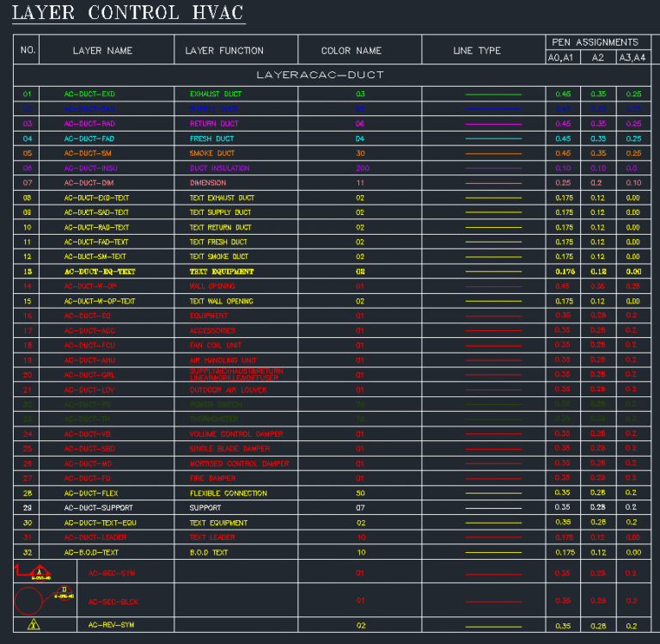Click color value 30 in smoke duct row
Viewport: 660px width, 644px height.
coord(360,153)
